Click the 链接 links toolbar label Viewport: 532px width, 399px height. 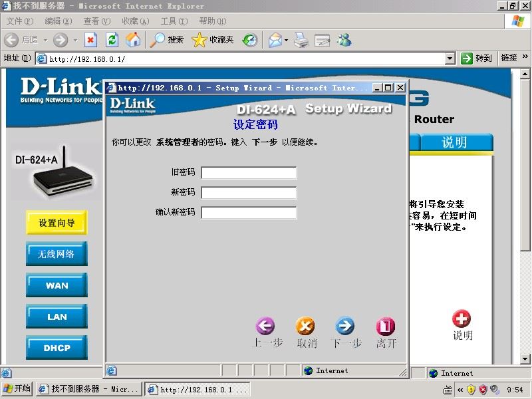509,58
